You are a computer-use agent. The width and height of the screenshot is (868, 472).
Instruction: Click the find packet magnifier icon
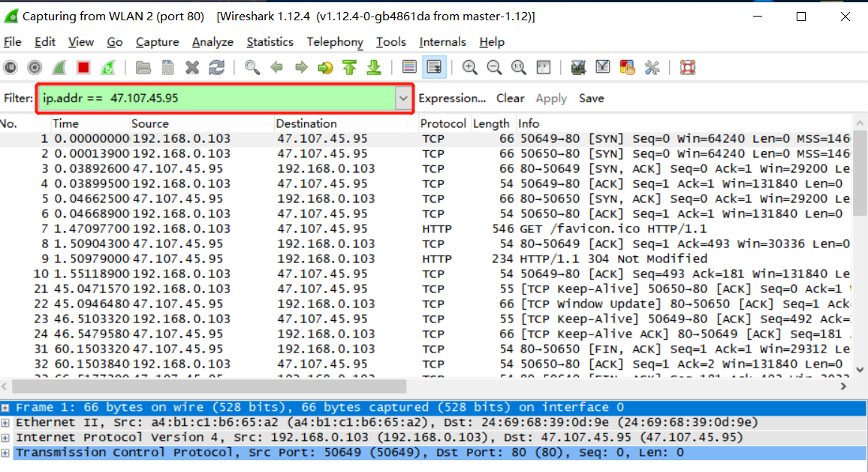point(252,68)
